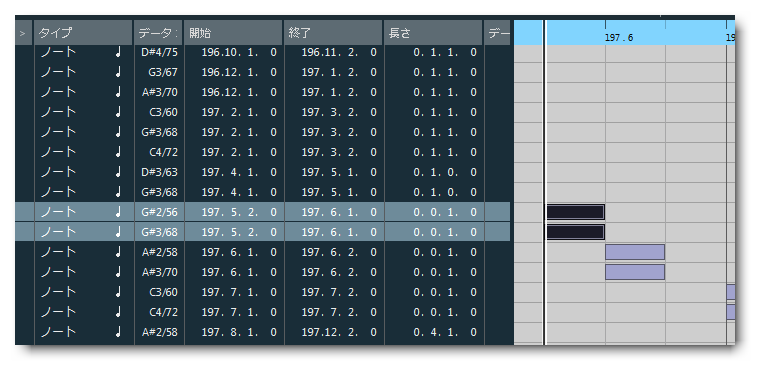
Task: Click the note icon in the A#3/70 row starting 196.12.1.0
Action: [x=118, y=92]
